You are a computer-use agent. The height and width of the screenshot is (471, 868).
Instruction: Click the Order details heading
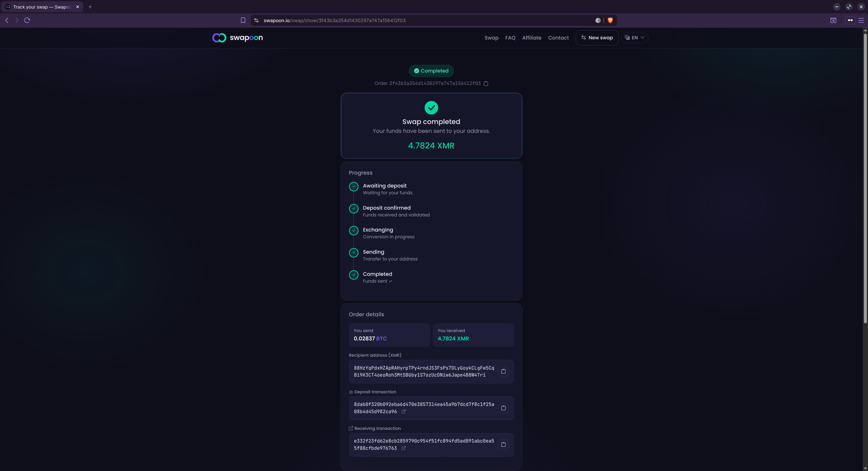coord(366,314)
